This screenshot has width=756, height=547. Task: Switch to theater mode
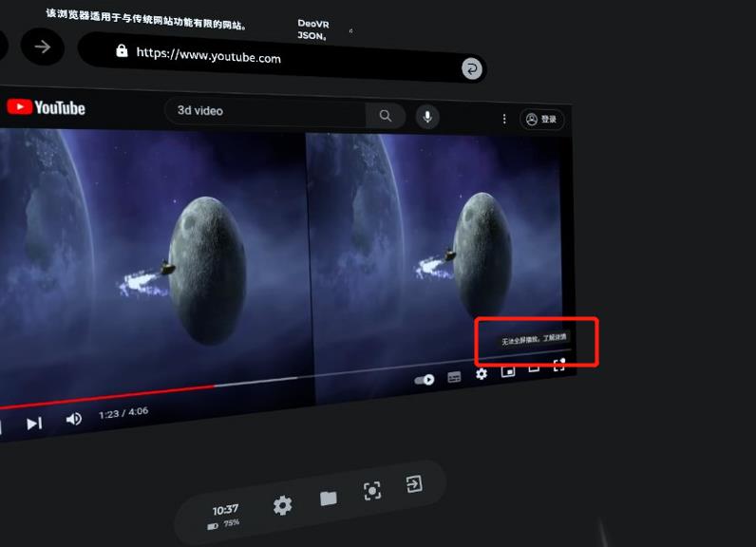534,368
